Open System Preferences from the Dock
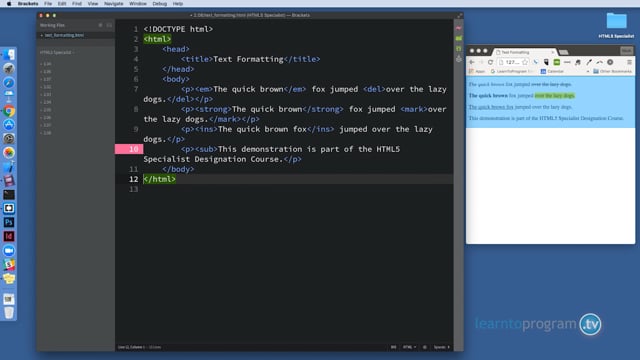Viewport: 640px width, 360px height. coord(9,138)
